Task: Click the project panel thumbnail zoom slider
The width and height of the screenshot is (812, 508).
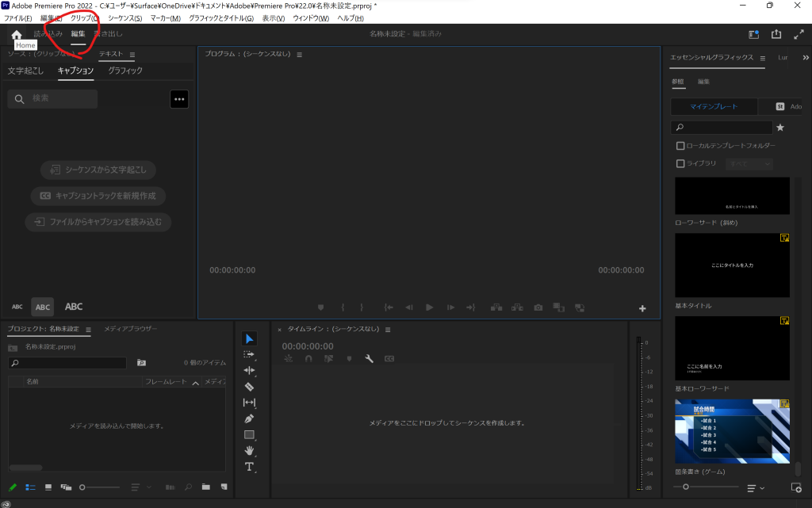Action: (82, 487)
